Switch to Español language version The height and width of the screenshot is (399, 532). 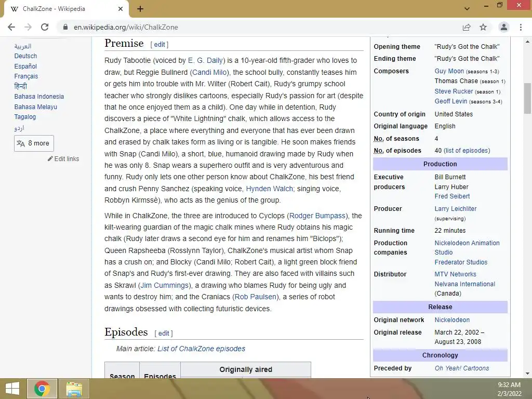pos(25,66)
